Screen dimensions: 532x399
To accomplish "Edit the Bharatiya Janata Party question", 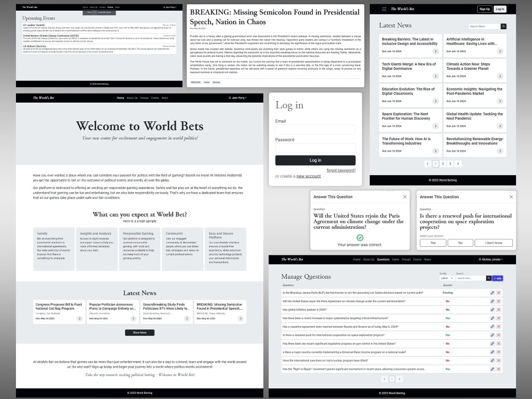I will tap(492, 293).
